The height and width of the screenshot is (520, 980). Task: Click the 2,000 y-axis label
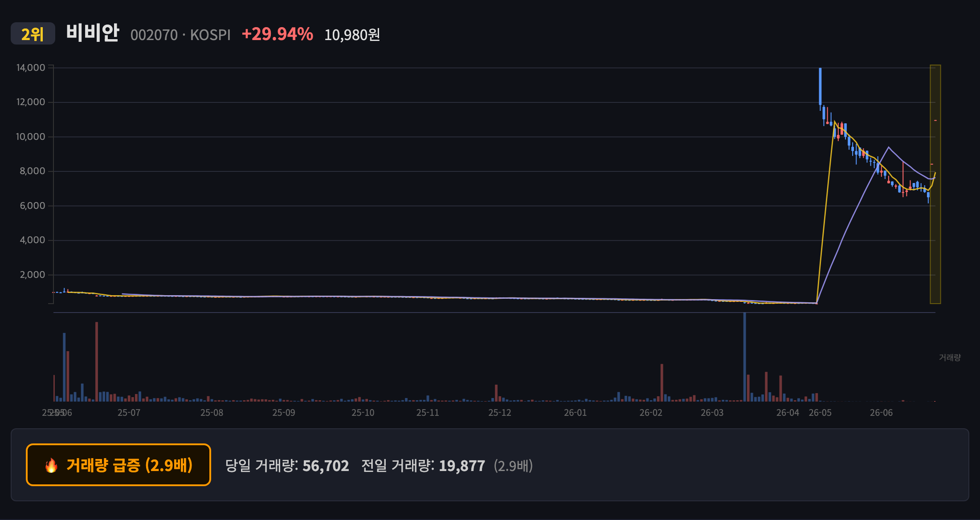(x=33, y=275)
